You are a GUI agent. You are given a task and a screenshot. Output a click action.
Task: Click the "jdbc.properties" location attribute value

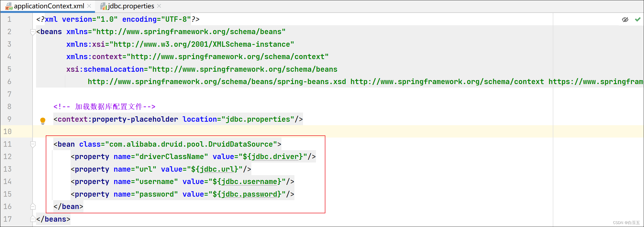(258, 119)
